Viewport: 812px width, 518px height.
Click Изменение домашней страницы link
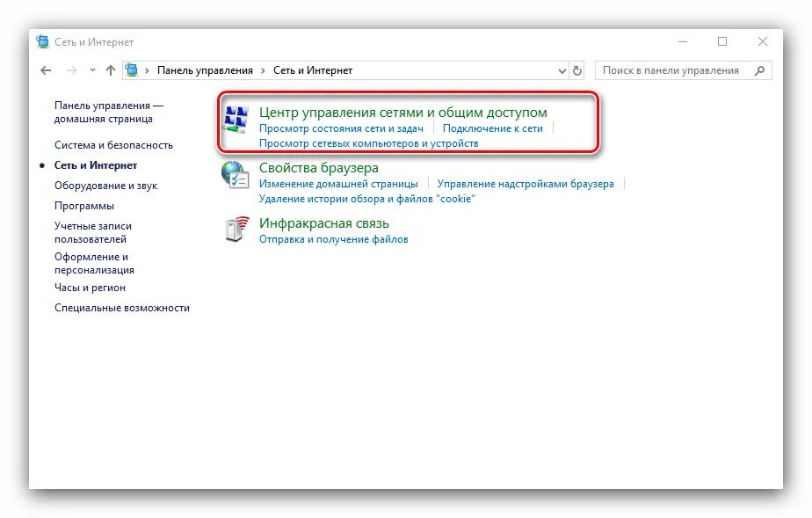(x=338, y=184)
